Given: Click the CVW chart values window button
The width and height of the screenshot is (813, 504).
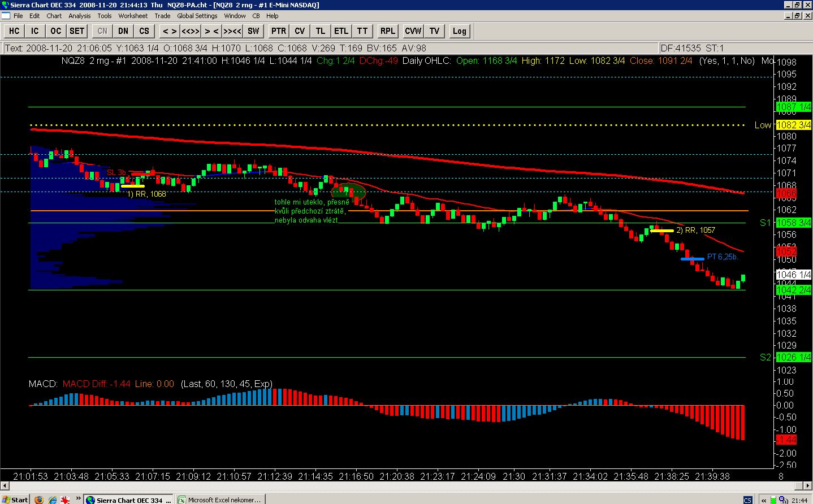Looking at the screenshot, I should 413,31.
